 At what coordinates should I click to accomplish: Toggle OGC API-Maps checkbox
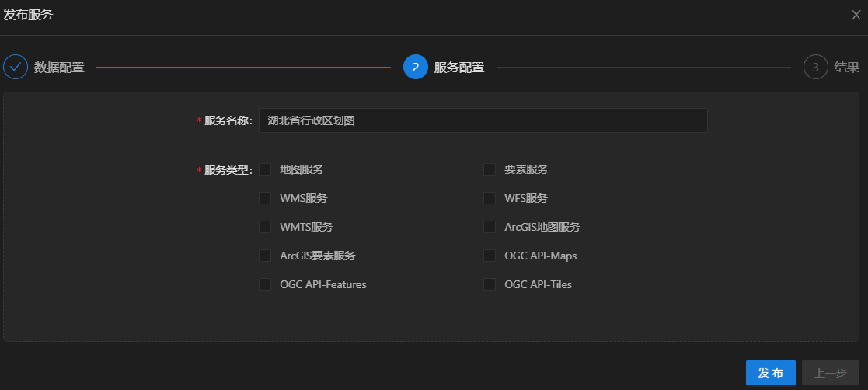click(x=490, y=256)
